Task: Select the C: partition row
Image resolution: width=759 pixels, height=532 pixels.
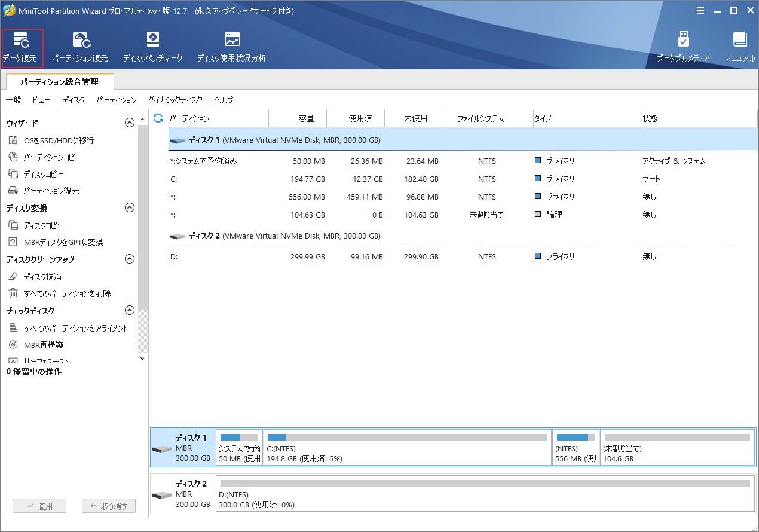Action: [x=463, y=179]
